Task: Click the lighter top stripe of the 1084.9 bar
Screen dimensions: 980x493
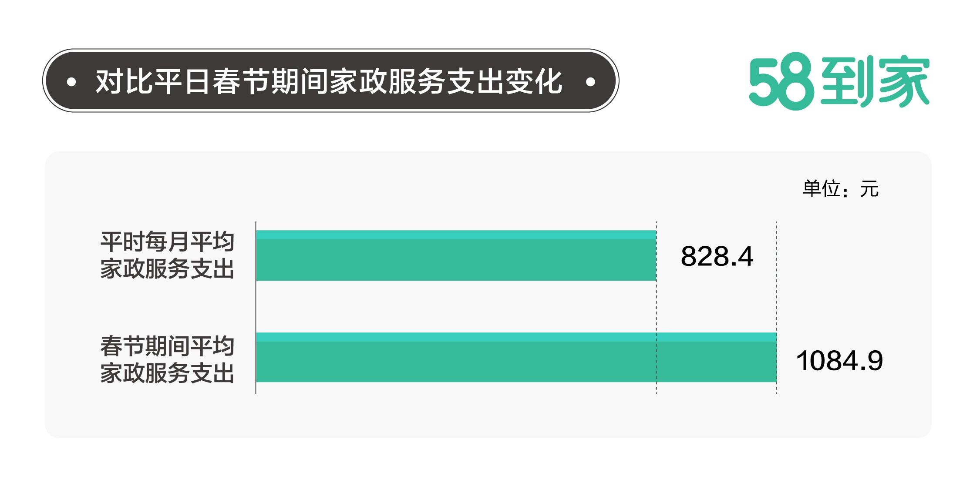Action: pos(516,337)
